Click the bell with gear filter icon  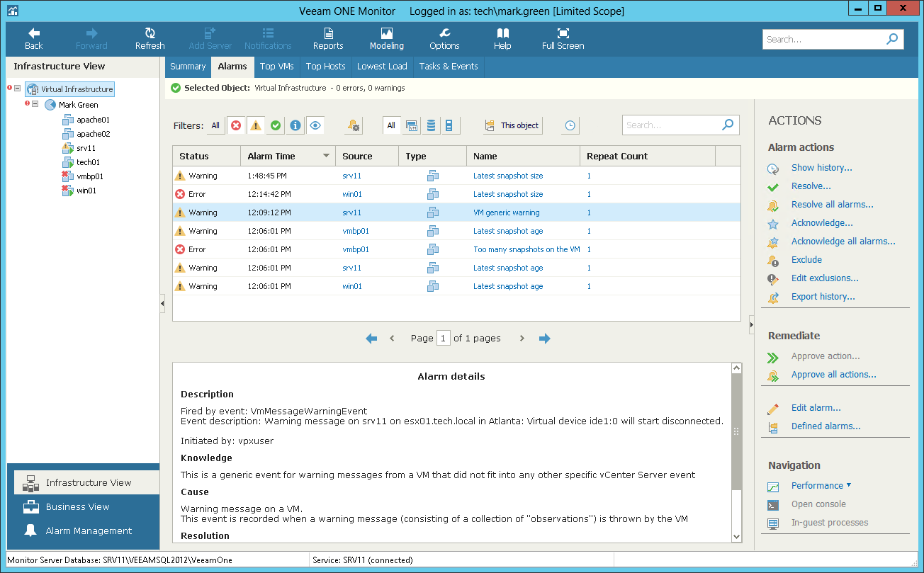354,125
